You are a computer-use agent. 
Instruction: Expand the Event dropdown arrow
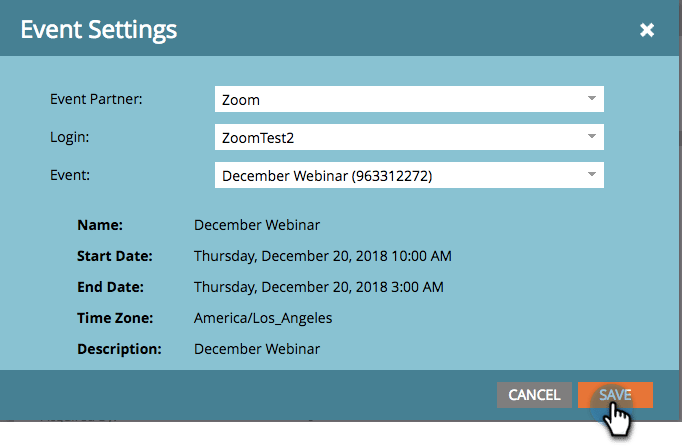(x=591, y=174)
